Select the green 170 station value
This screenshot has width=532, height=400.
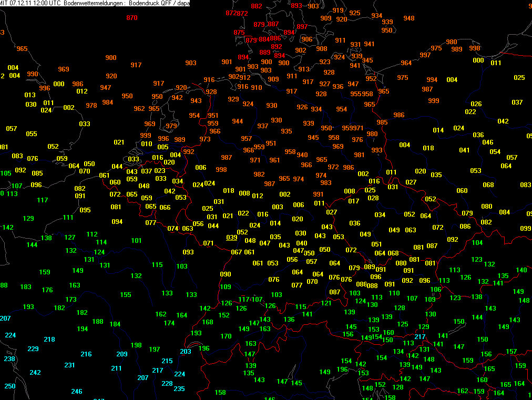pyautogui.click(x=226, y=336)
